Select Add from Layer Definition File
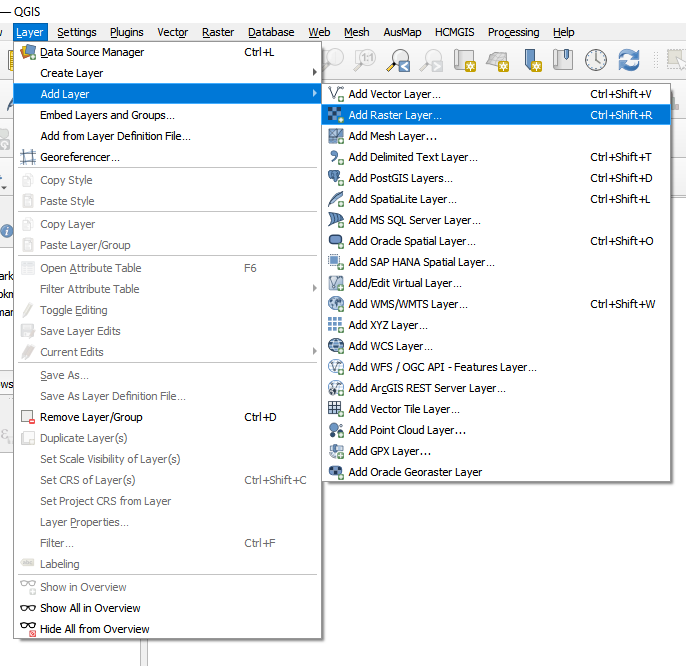686x666 pixels. point(168,136)
